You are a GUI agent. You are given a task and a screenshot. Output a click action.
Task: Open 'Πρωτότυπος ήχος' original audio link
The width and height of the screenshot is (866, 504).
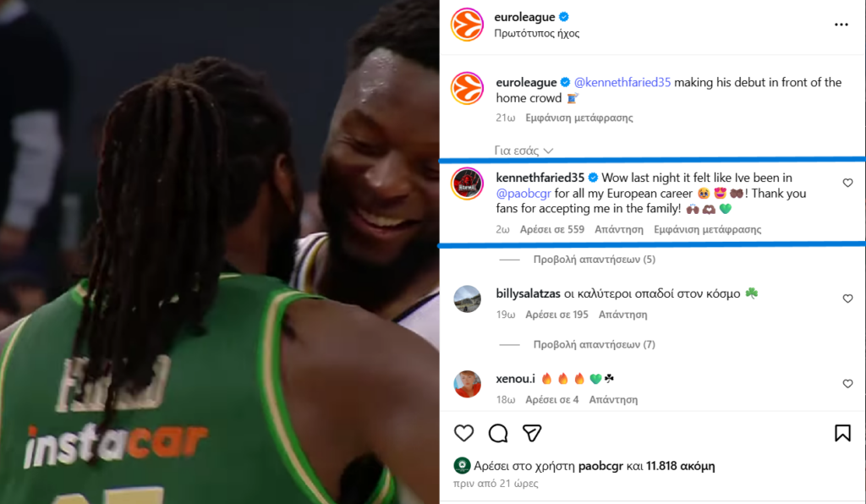point(537,33)
